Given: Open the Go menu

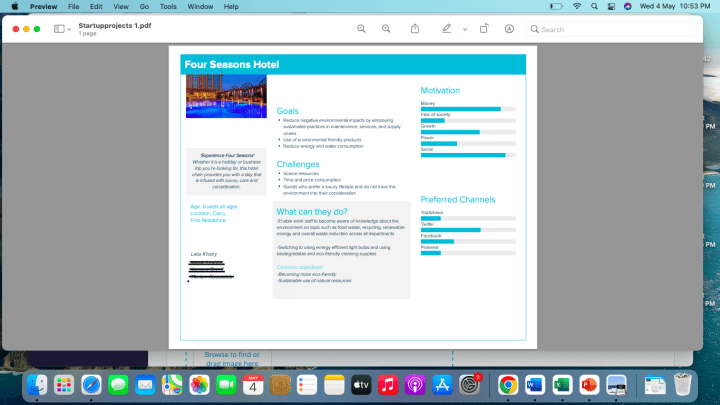Looking at the screenshot, I should tap(145, 6).
